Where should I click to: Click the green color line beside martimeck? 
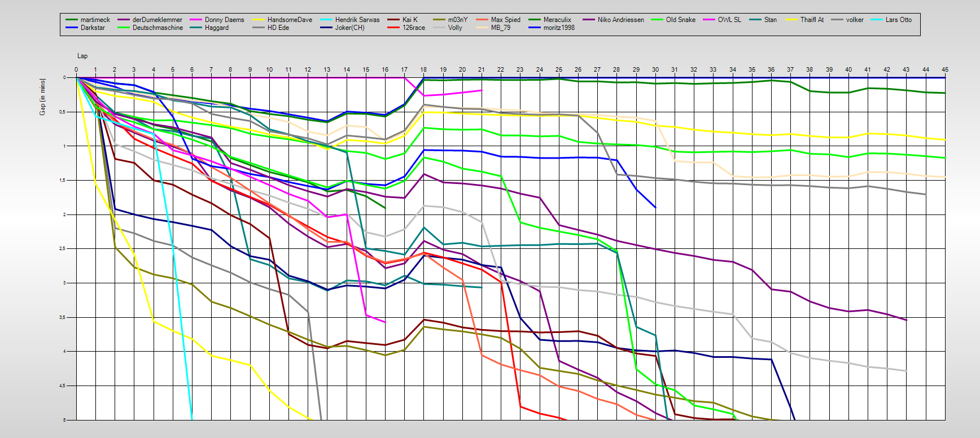(x=71, y=20)
